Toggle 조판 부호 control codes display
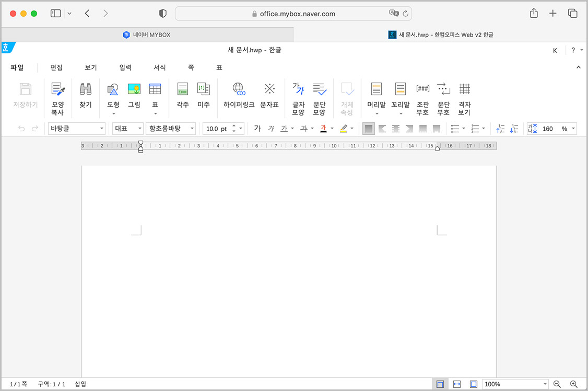The width and height of the screenshot is (588, 391). [x=422, y=89]
